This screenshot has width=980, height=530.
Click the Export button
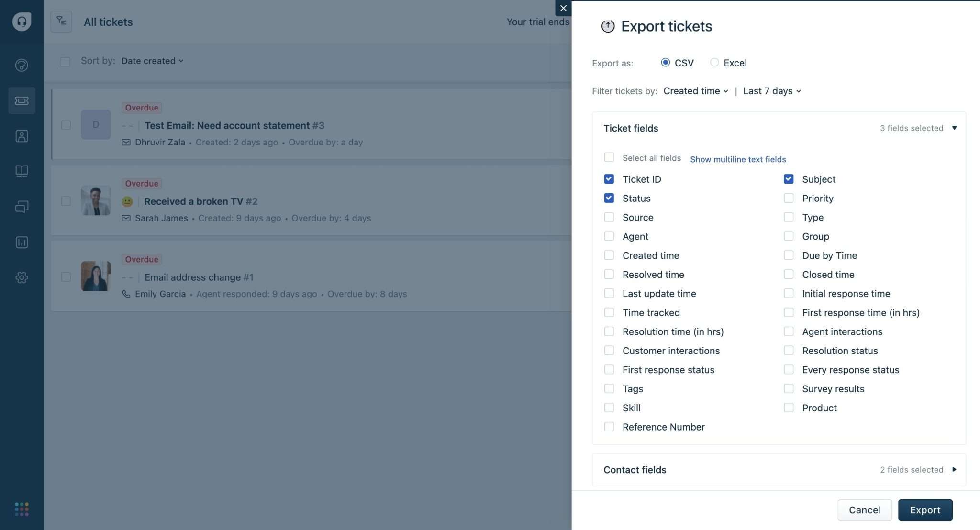pos(924,510)
